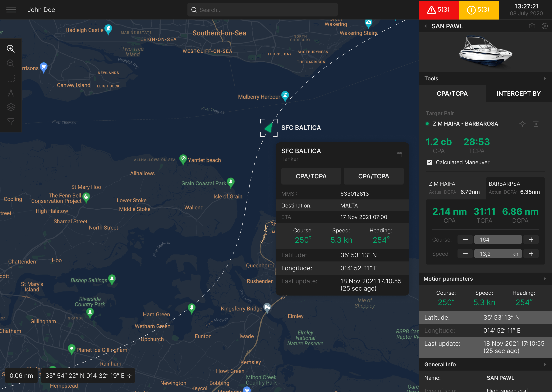Open the hamburger menu
The height and width of the screenshot is (392, 552).
pos(11,10)
